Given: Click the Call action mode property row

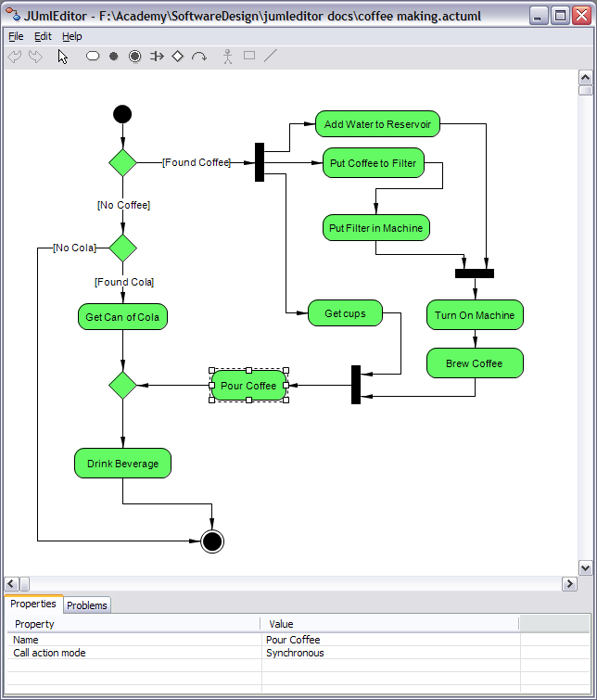Looking at the screenshot, I should pyautogui.click(x=298, y=653).
